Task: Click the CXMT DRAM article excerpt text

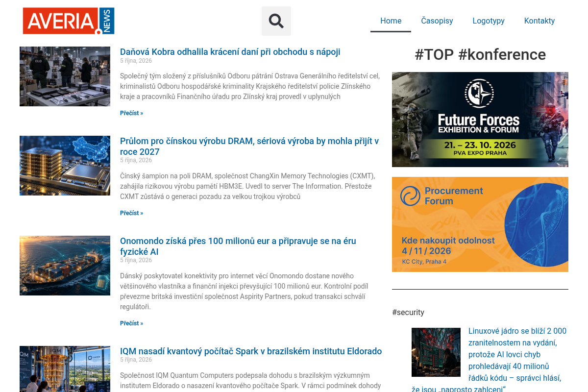Action: (x=247, y=186)
